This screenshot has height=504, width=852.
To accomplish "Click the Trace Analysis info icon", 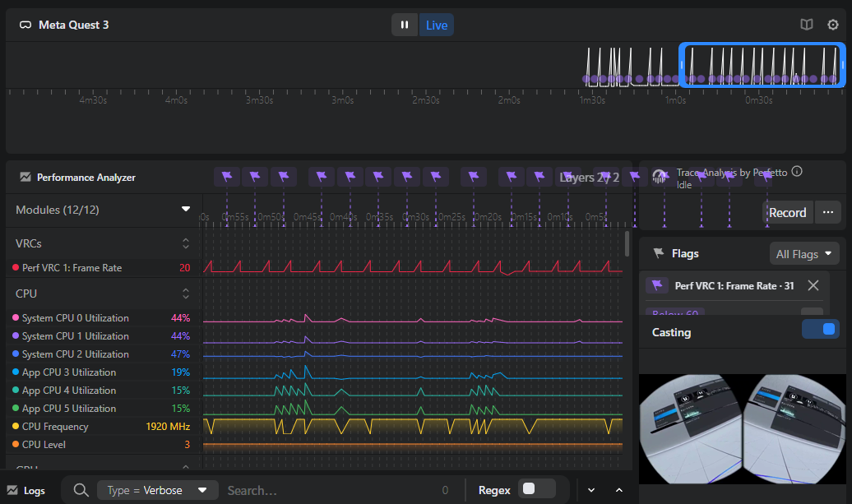I will (x=796, y=173).
